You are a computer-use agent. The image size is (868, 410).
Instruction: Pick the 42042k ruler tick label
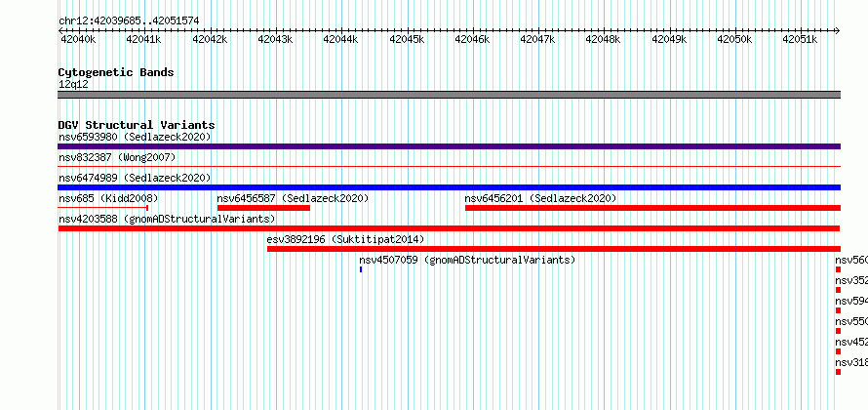coord(210,40)
